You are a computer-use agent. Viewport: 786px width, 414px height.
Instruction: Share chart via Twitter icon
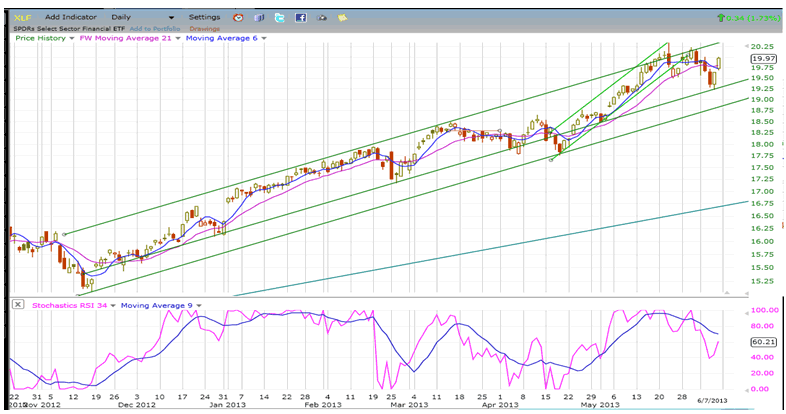click(x=278, y=18)
